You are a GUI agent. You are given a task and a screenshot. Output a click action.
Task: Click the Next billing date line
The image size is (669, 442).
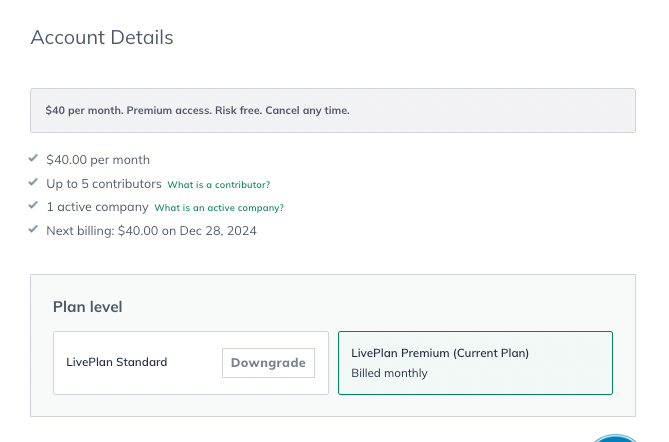click(151, 231)
